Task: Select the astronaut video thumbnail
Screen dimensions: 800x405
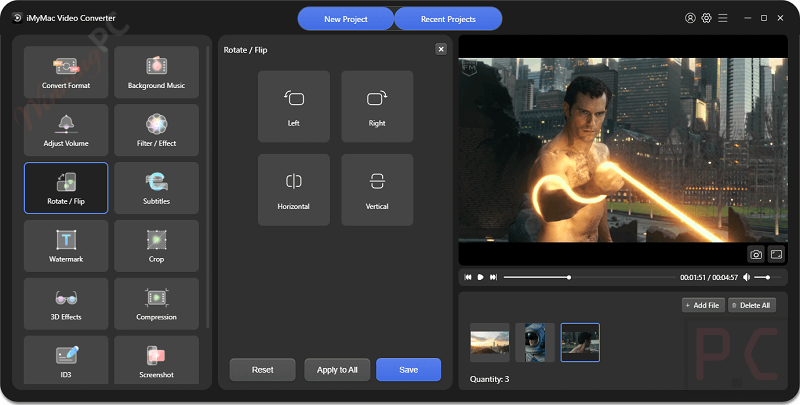Action: click(x=535, y=342)
